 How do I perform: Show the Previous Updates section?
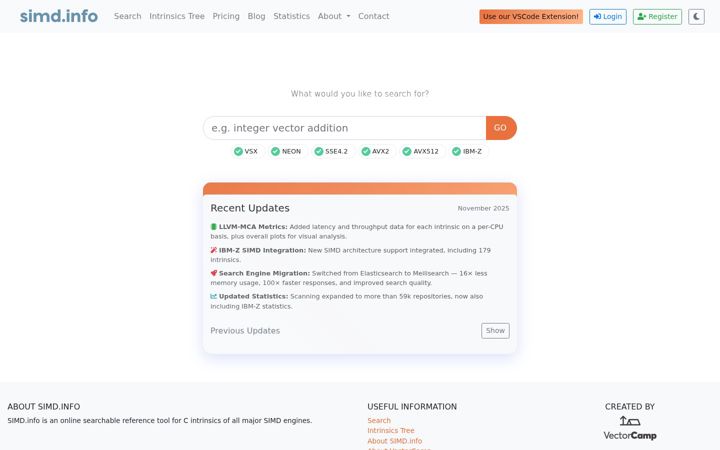(x=495, y=331)
